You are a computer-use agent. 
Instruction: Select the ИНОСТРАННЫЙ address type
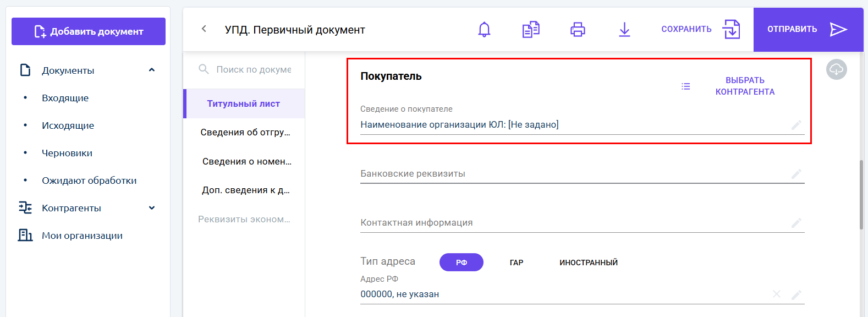[589, 263]
